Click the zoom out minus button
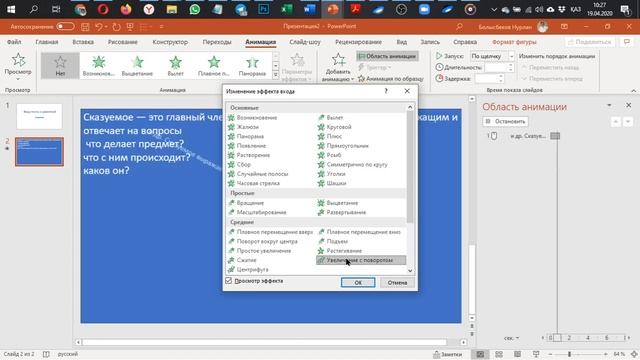Image resolution: width=640 pixels, height=360 pixels. pyautogui.click(x=550, y=354)
